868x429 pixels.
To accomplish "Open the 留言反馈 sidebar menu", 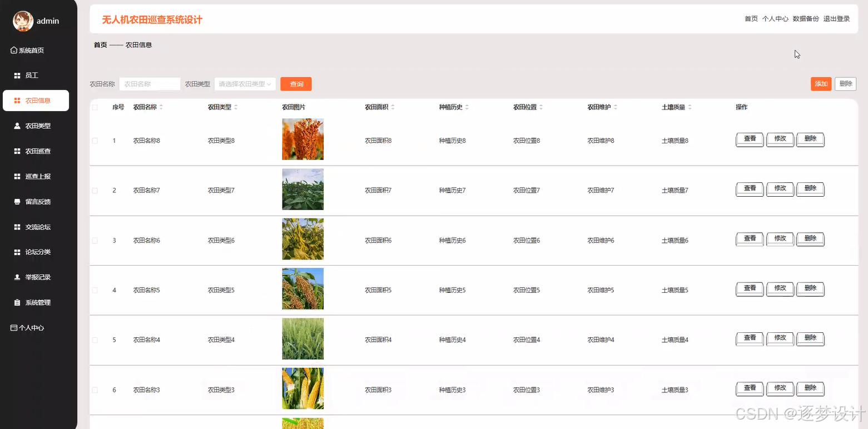I will click(x=38, y=202).
